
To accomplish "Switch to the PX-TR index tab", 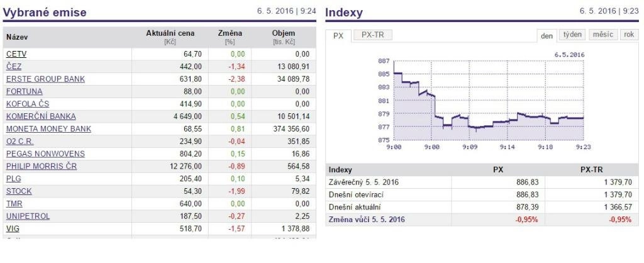I will click(373, 35).
